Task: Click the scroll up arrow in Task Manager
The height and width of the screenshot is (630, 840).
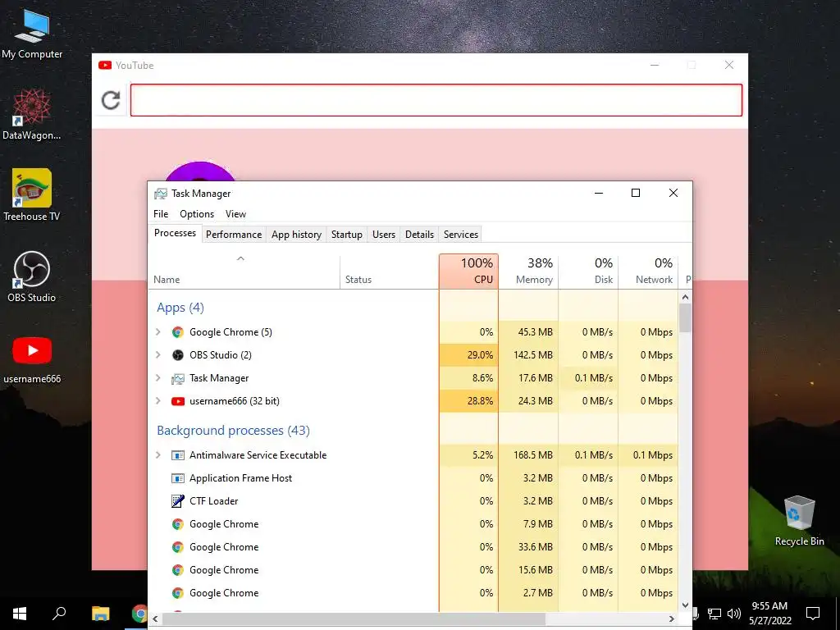Action: coord(685,297)
